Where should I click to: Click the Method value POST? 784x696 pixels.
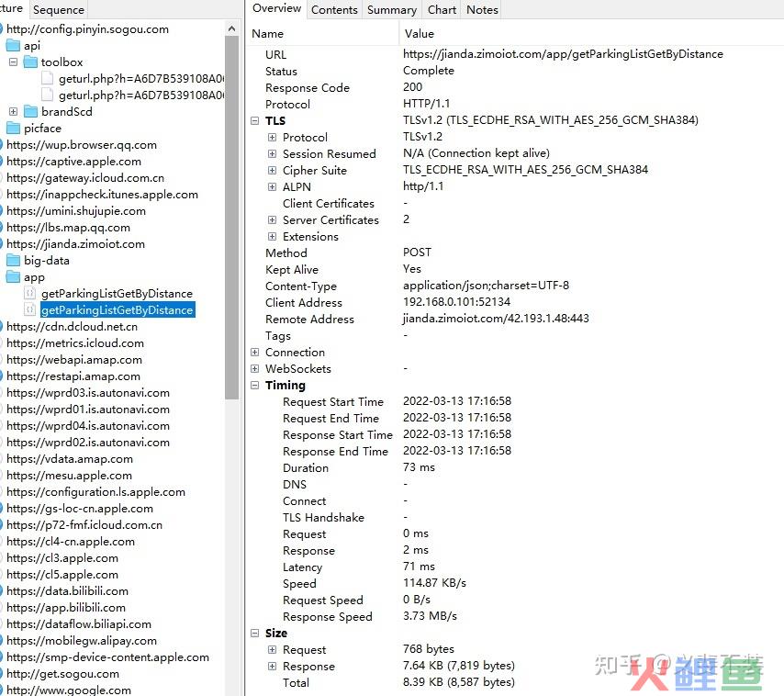(417, 253)
